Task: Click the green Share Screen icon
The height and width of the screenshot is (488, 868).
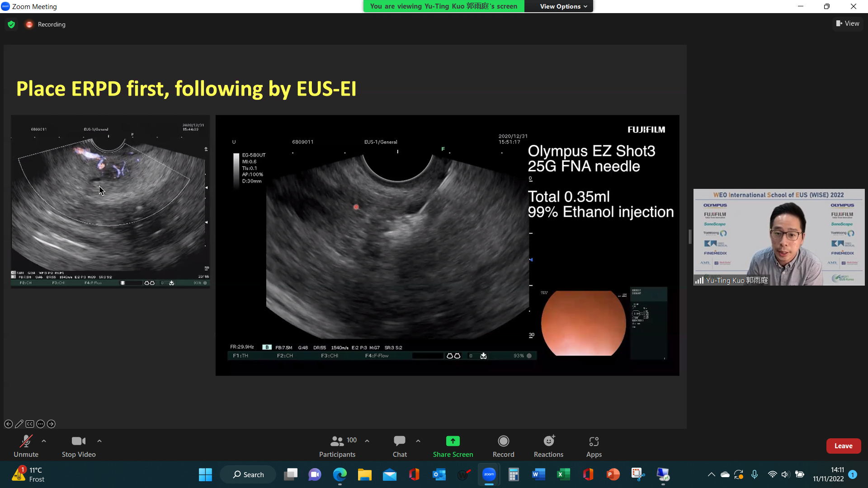Action: coord(453,441)
